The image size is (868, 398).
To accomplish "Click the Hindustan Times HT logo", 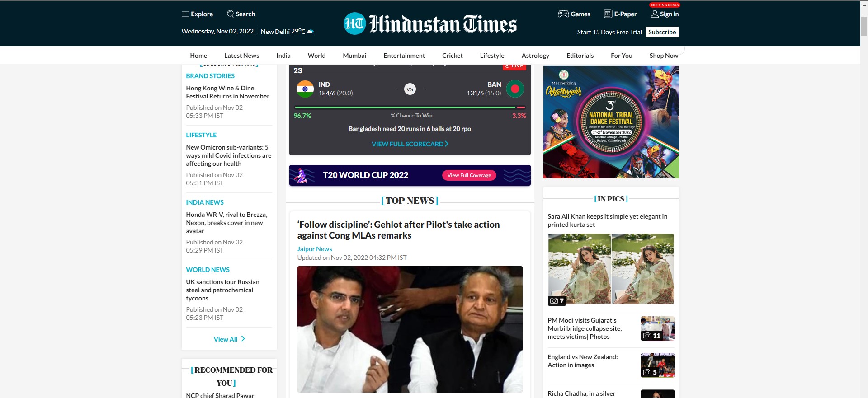I will (x=354, y=23).
